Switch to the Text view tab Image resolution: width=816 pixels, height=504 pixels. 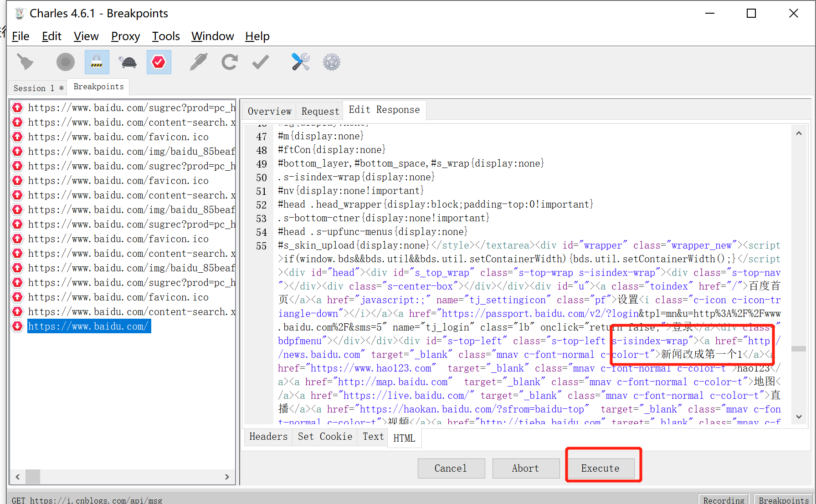point(373,437)
